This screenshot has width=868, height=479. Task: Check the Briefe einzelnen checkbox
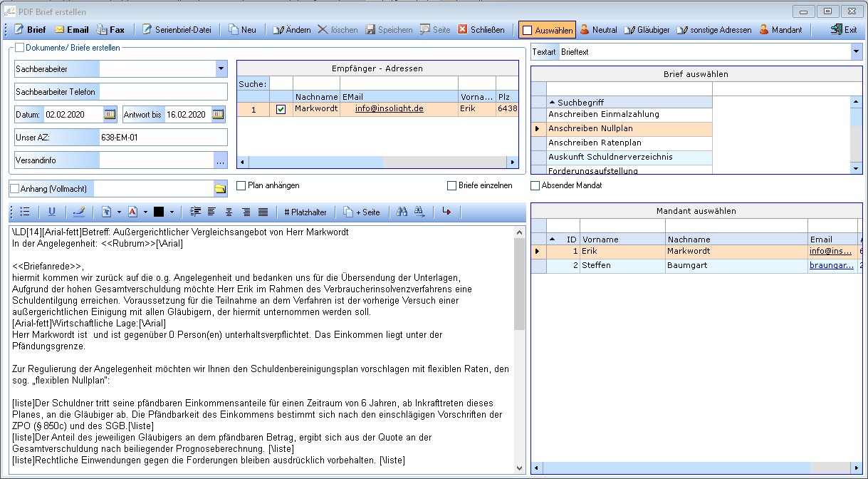tap(451, 185)
